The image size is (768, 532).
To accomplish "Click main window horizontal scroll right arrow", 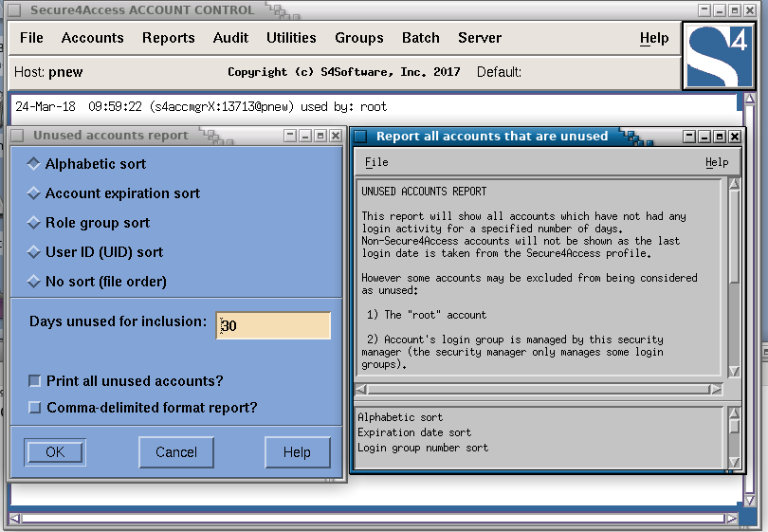I will [x=731, y=519].
